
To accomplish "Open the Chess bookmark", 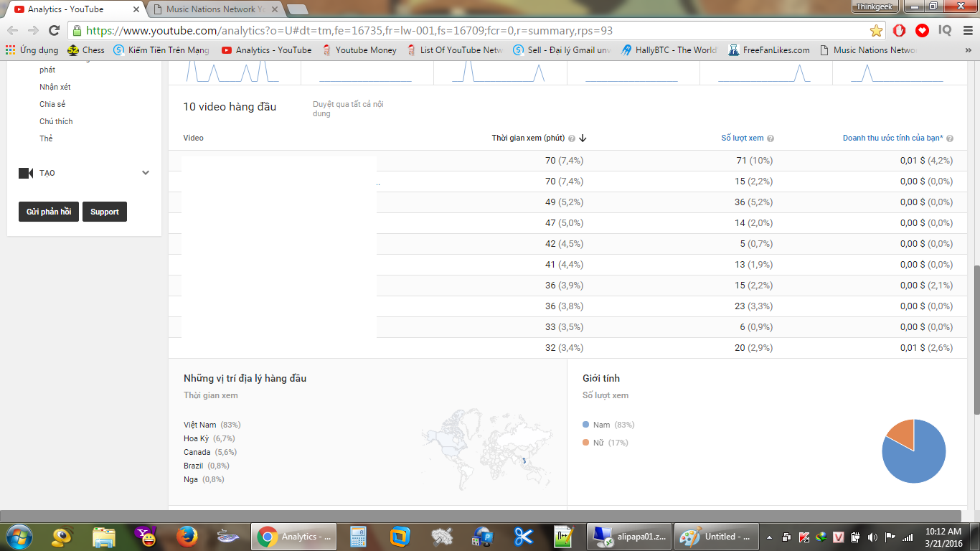I will (86, 50).
